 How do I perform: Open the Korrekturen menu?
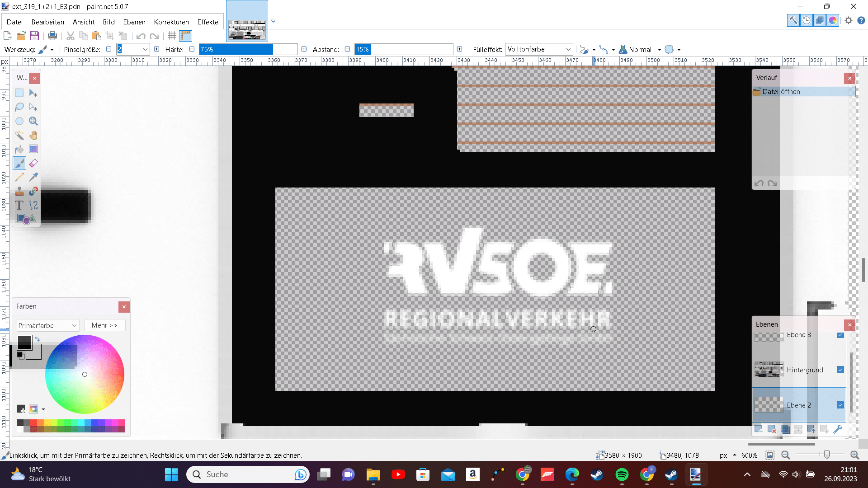click(171, 22)
